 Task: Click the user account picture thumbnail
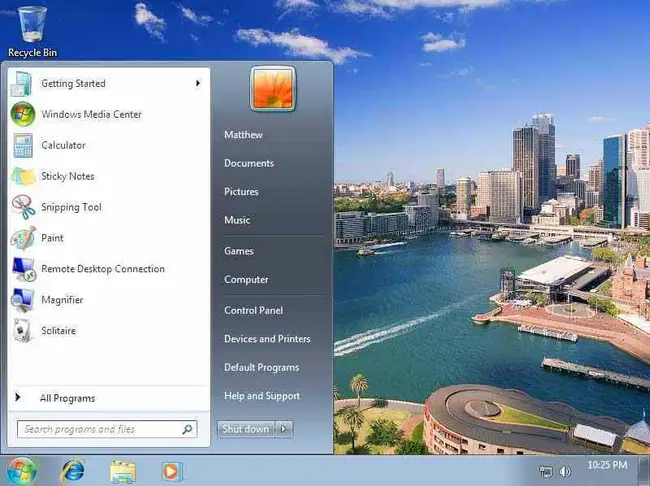tap(273, 89)
